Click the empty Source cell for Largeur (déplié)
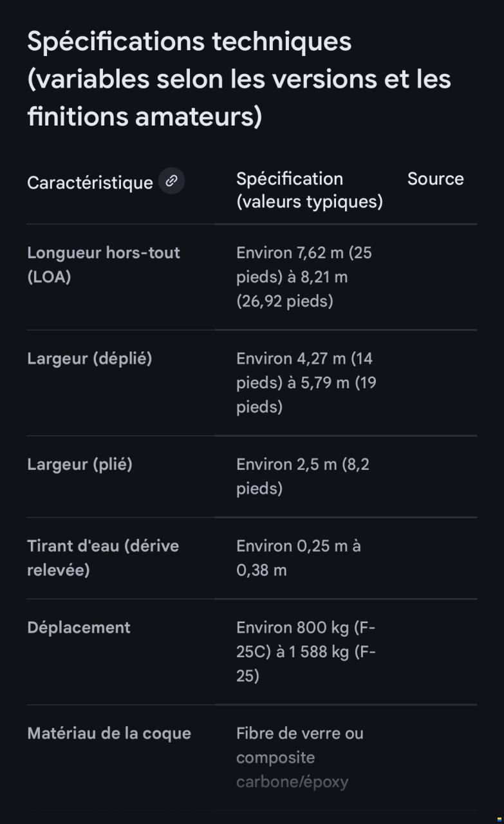 point(435,382)
